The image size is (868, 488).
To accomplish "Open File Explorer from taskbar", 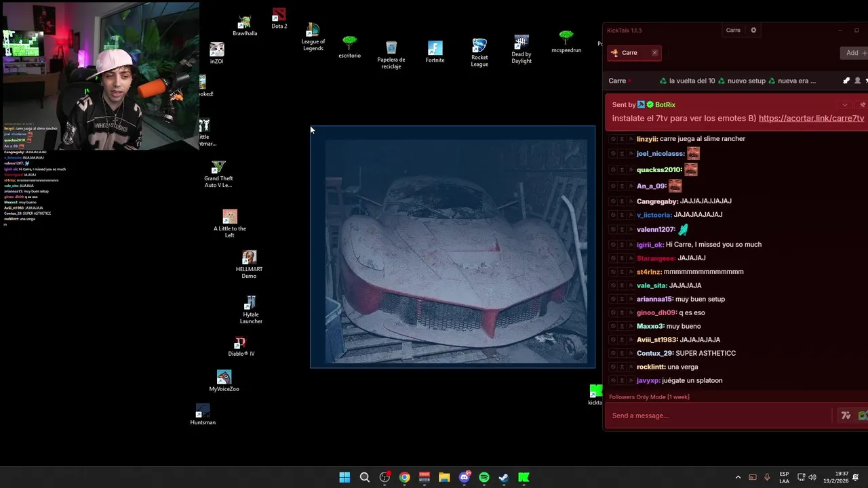I will 444,477.
